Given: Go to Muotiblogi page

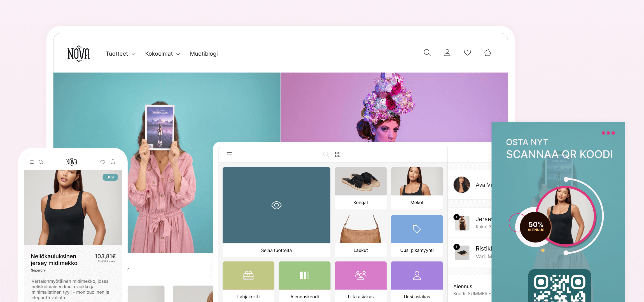Looking at the screenshot, I should (x=204, y=54).
